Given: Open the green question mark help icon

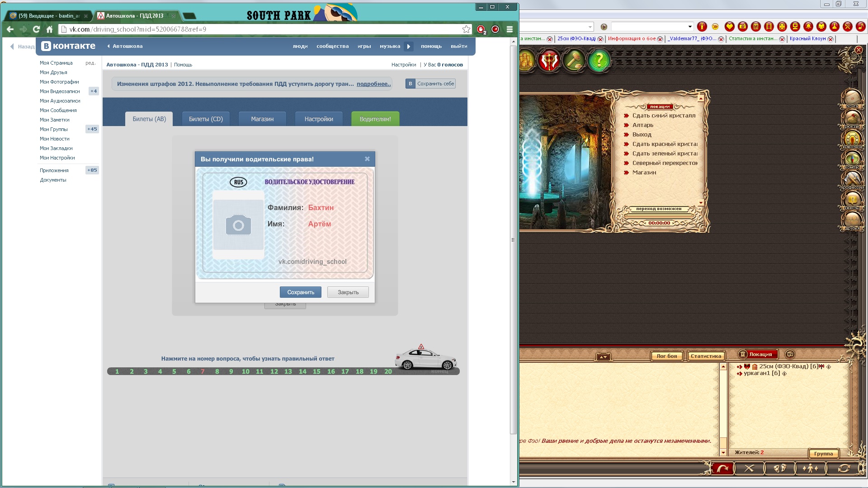Looking at the screenshot, I should [x=599, y=60].
